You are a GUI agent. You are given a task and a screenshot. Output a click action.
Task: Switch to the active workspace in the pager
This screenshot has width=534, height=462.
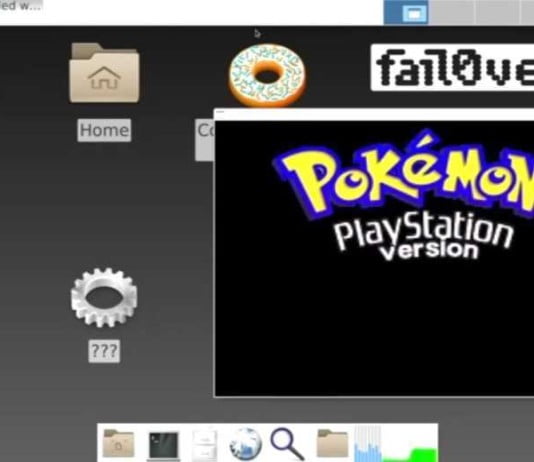(x=406, y=12)
